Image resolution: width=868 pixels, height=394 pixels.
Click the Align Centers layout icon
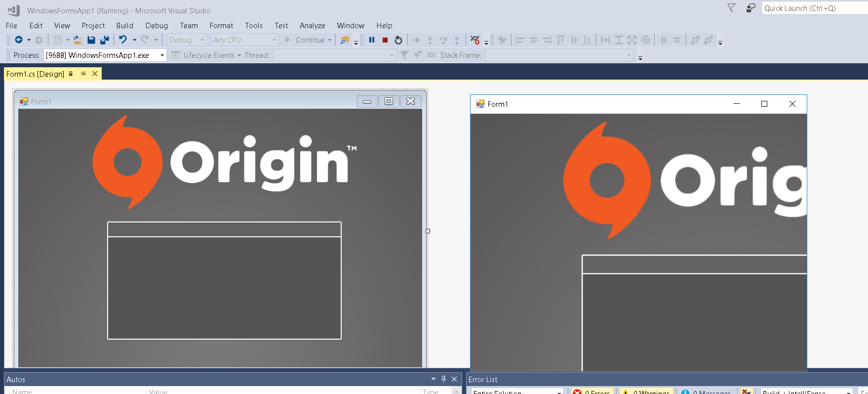pos(534,40)
